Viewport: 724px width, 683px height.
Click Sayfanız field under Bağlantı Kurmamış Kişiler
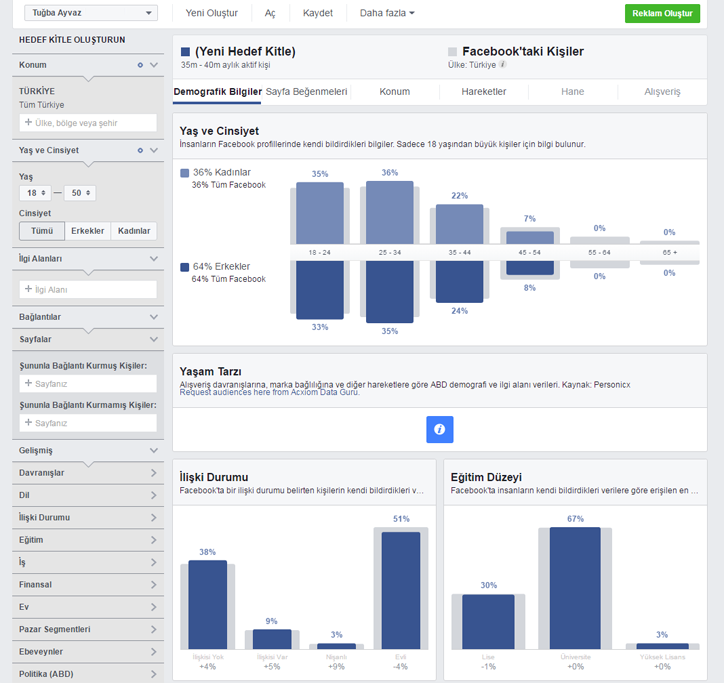pyautogui.click(x=88, y=423)
